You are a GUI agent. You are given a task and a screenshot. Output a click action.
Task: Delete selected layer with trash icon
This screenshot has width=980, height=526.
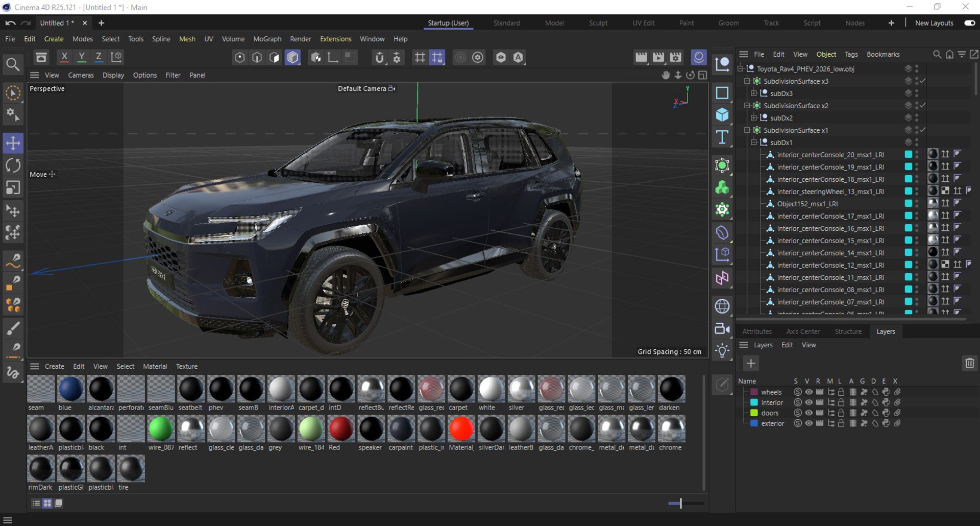(970, 363)
